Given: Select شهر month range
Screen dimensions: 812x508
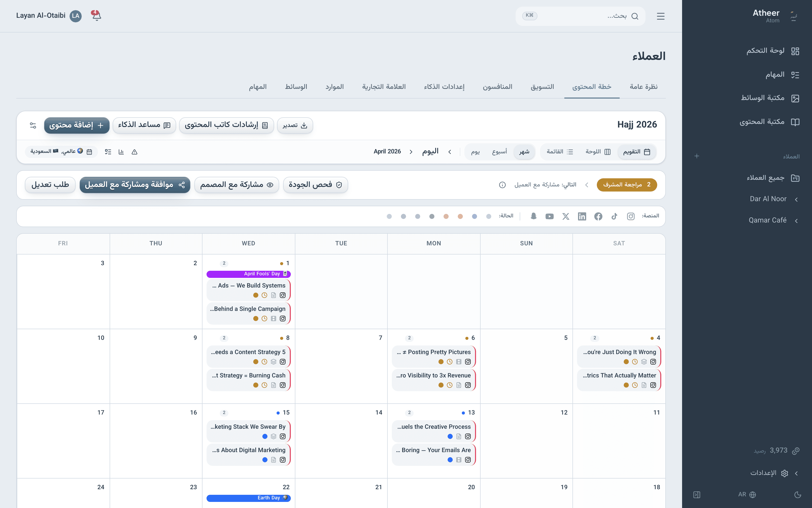Looking at the screenshot, I should tap(524, 152).
